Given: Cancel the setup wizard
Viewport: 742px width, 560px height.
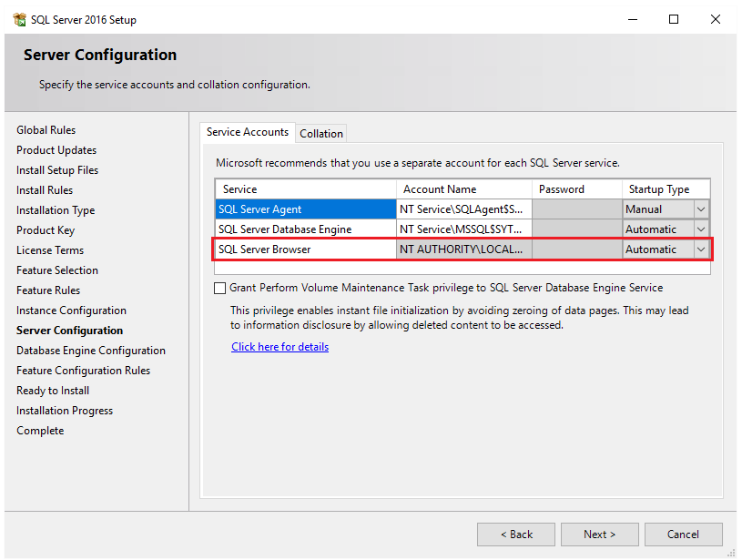Looking at the screenshot, I should tap(684, 535).
